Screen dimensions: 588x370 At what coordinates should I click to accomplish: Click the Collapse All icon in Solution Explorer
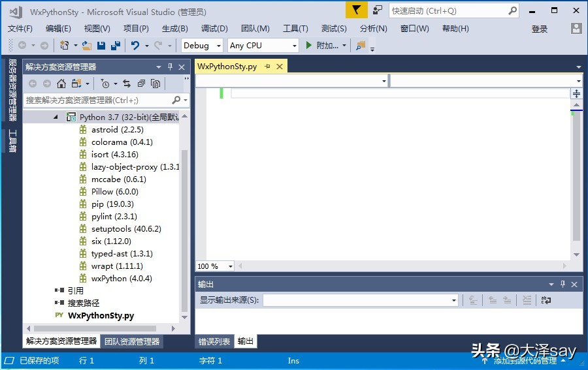coord(141,84)
